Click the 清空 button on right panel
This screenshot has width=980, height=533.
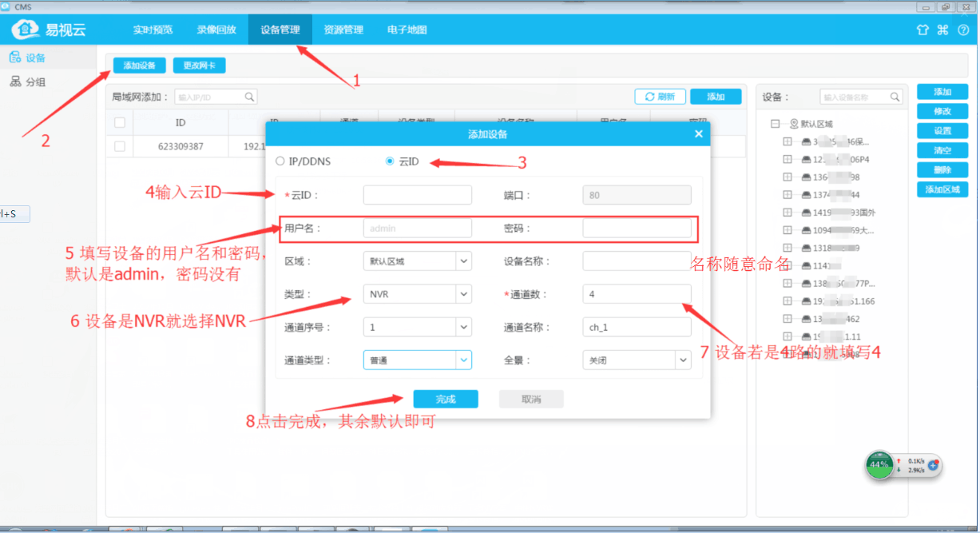(942, 150)
